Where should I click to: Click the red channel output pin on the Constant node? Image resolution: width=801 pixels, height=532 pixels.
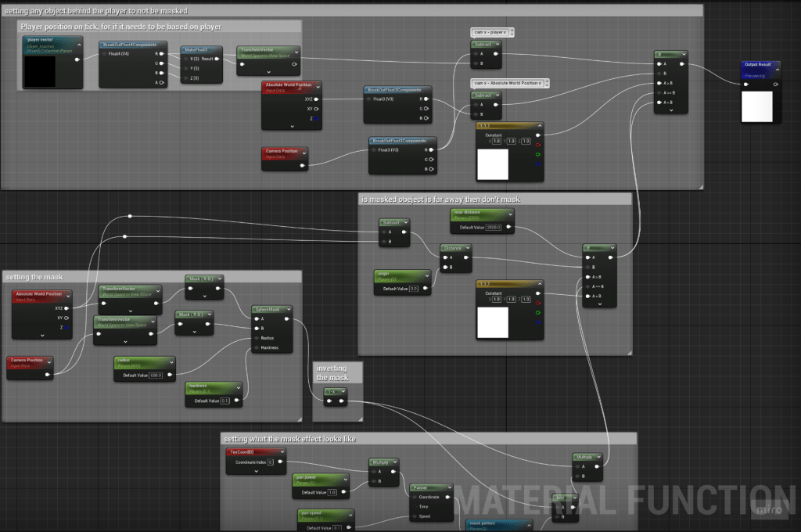pos(538,145)
